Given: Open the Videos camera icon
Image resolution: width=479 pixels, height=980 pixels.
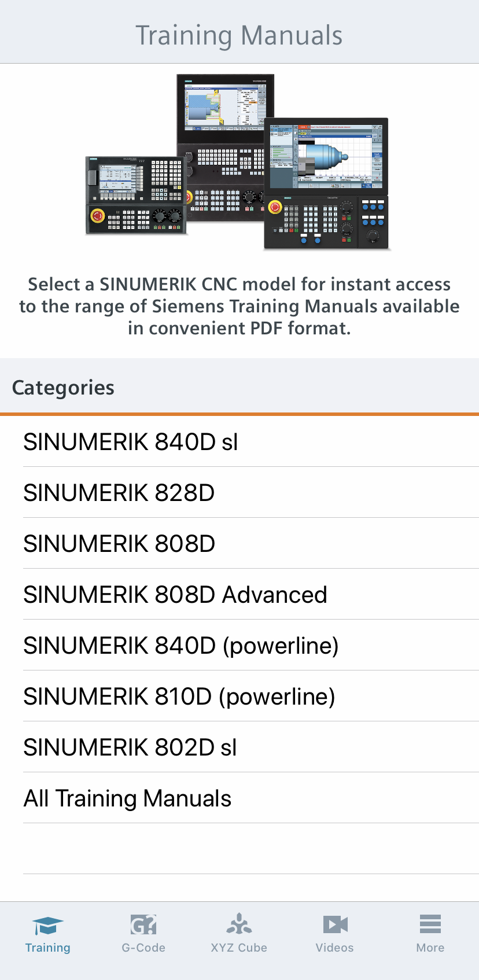Looking at the screenshot, I should coord(335,924).
